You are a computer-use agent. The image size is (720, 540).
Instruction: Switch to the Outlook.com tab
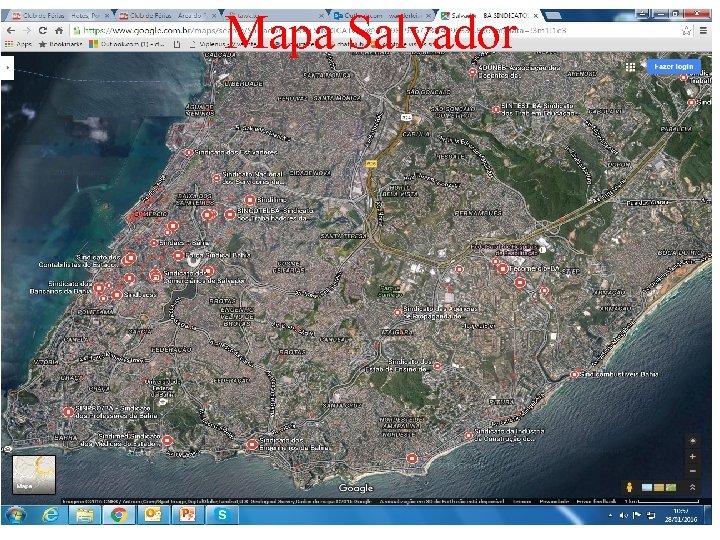point(382,16)
